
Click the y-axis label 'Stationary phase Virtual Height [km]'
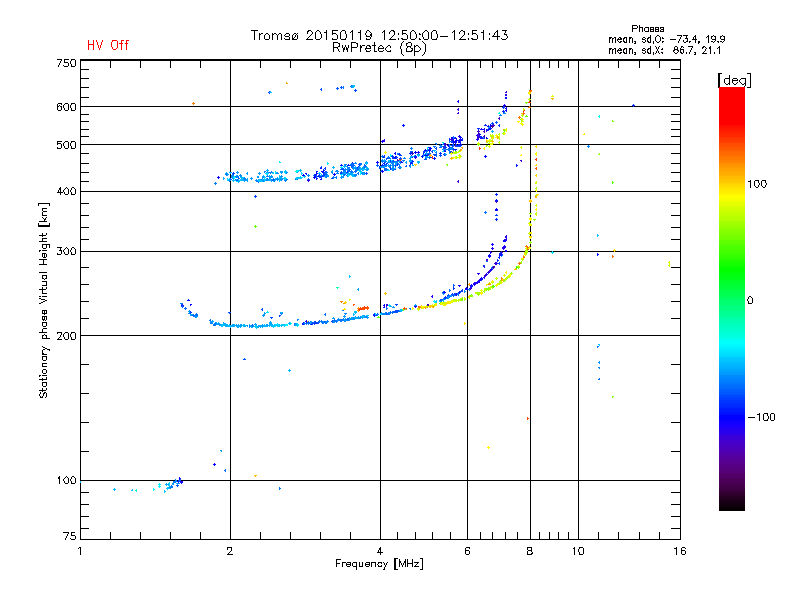pos(43,300)
